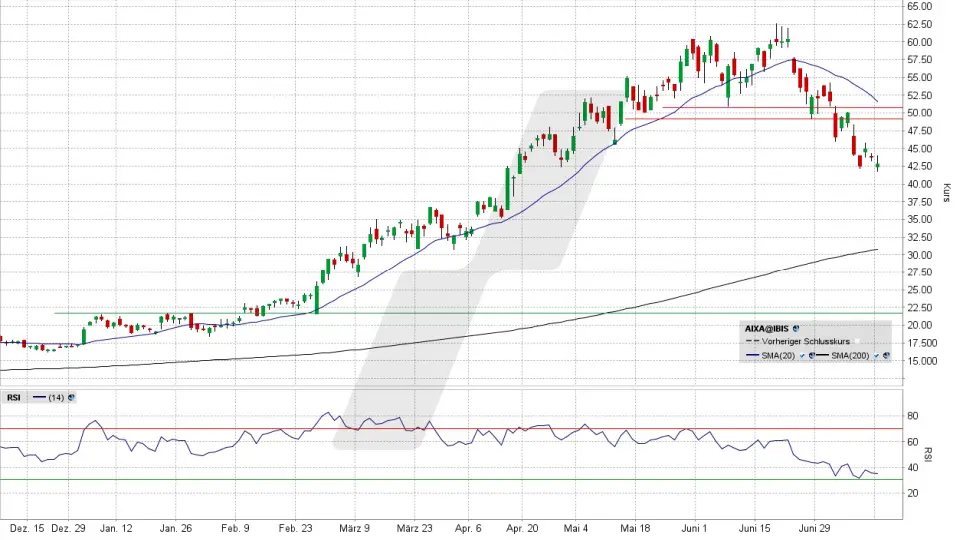Click the 32.50 price axis label
The width and height of the screenshot is (960, 540).
tap(920, 237)
